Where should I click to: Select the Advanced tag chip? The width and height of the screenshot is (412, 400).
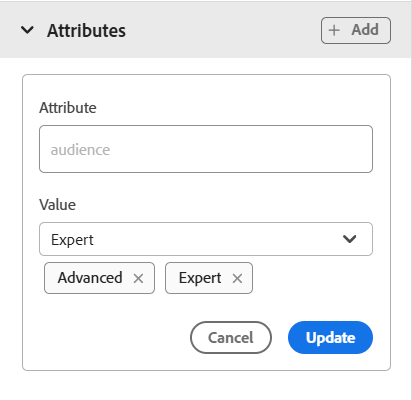point(99,278)
